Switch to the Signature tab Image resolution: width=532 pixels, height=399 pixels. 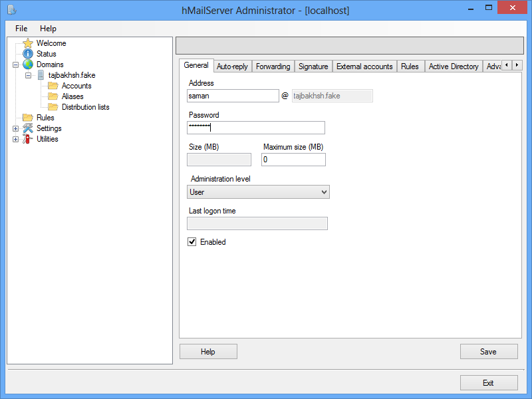(313, 66)
